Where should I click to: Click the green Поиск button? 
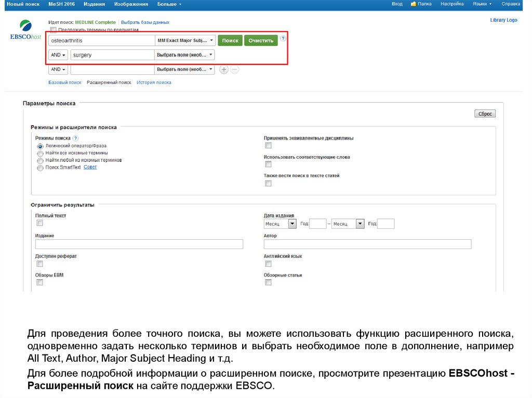click(x=230, y=40)
